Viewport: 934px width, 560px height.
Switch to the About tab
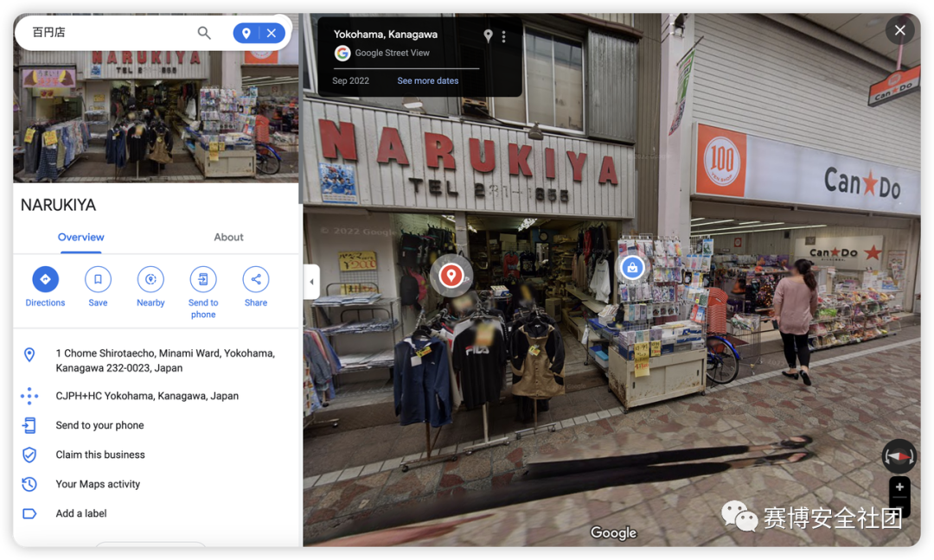pos(228,237)
